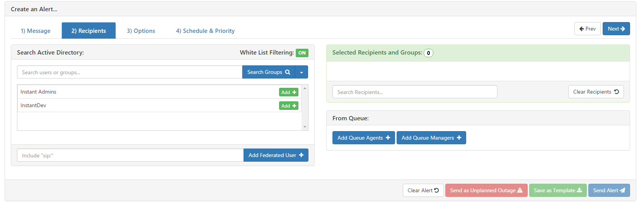Focus the Search users or groups field
Image resolution: width=644 pixels, height=205 pixels.
pos(129,72)
